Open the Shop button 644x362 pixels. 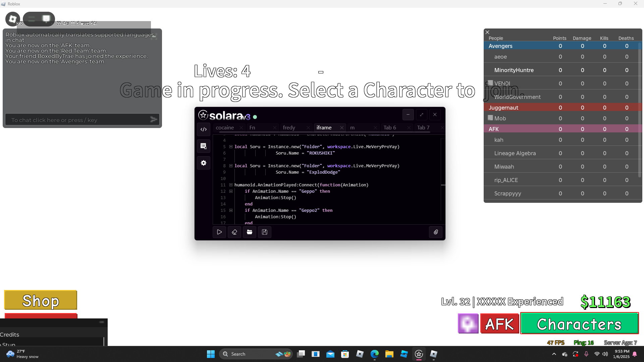[x=41, y=300]
